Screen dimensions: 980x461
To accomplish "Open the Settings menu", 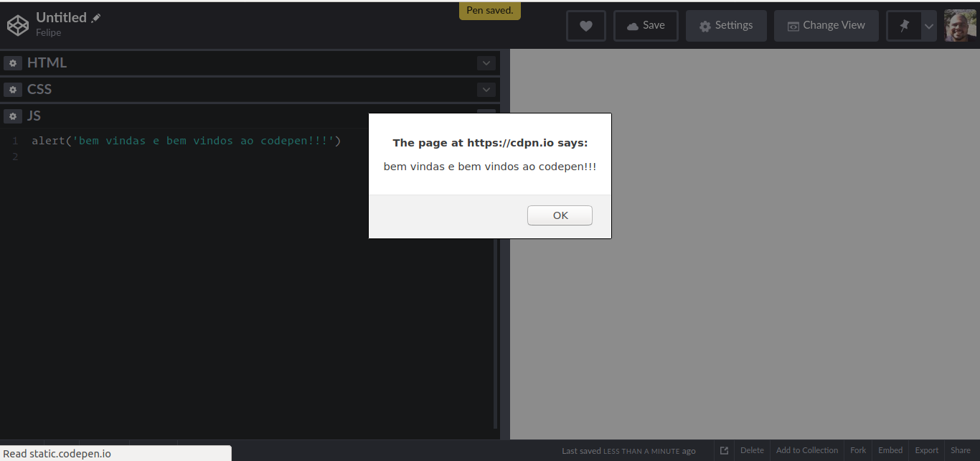I will point(726,25).
